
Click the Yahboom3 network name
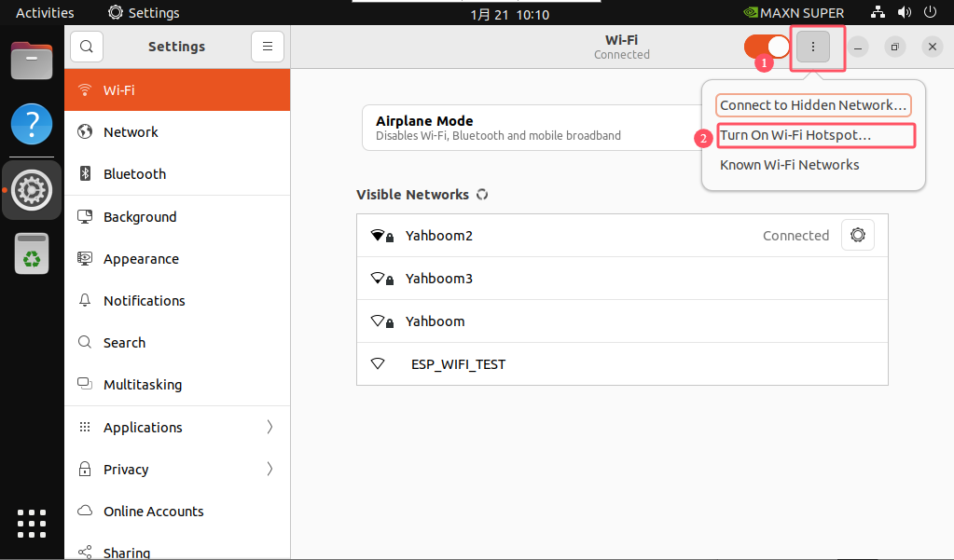coord(439,279)
